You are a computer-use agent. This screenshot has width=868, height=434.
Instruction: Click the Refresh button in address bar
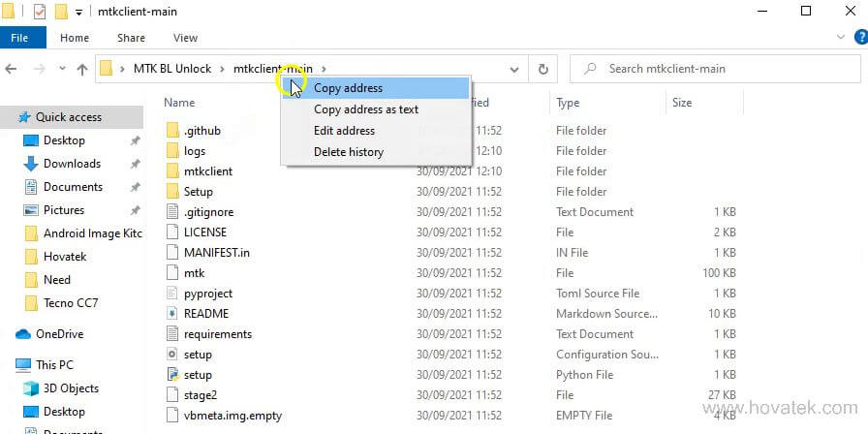pos(542,69)
